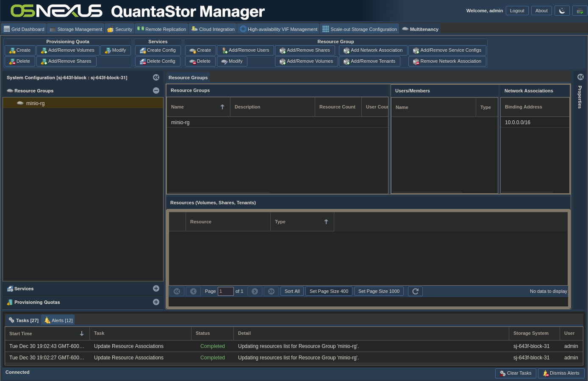Open the Storage Management tab
Image resolution: width=588 pixels, height=381 pixels.
pyautogui.click(x=76, y=29)
